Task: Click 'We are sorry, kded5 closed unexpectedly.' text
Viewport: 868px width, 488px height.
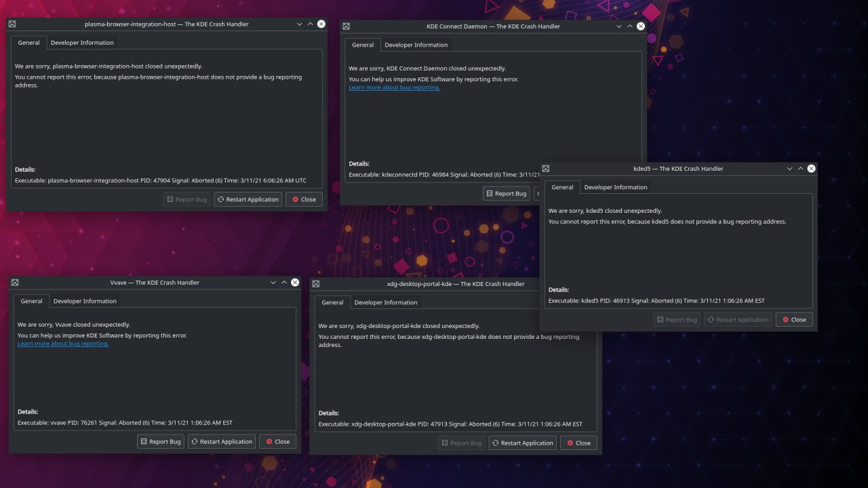Action: tap(605, 211)
